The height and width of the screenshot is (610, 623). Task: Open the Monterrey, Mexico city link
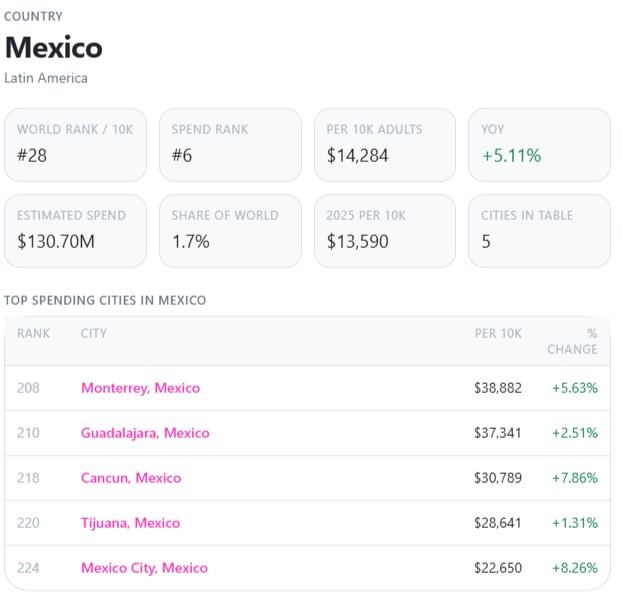140,388
